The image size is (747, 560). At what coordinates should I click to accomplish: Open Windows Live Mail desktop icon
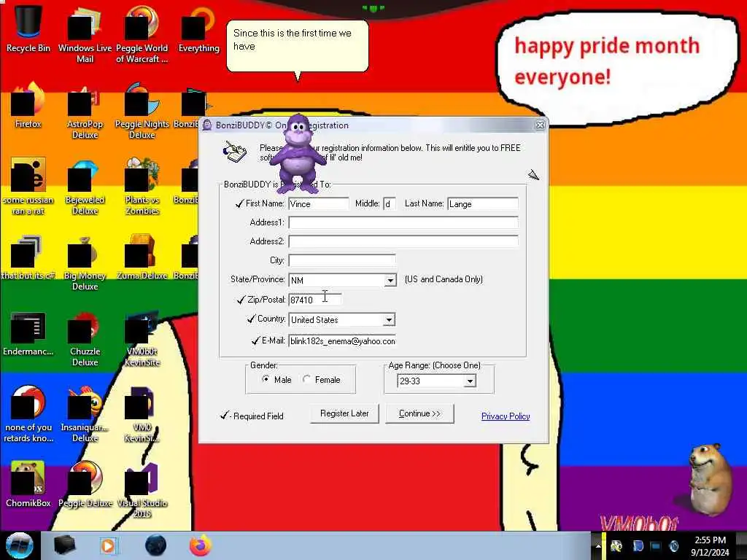pos(85,34)
